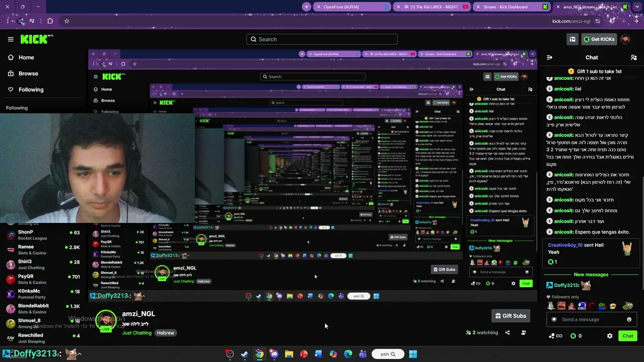Viewport: 644px width, 362px height.
Task: Click the Get KICKs button in the header
Action: 599,39
